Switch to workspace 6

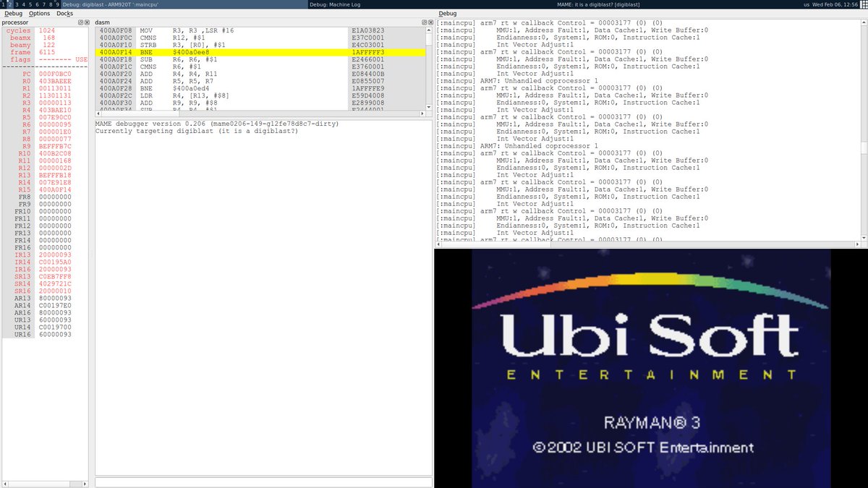(37, 4)
